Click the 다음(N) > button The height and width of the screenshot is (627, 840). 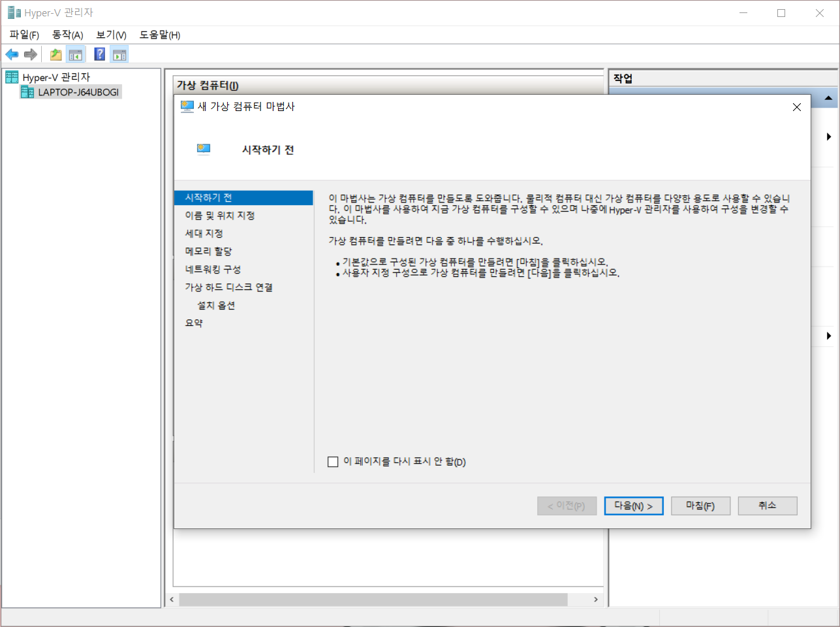634,506
